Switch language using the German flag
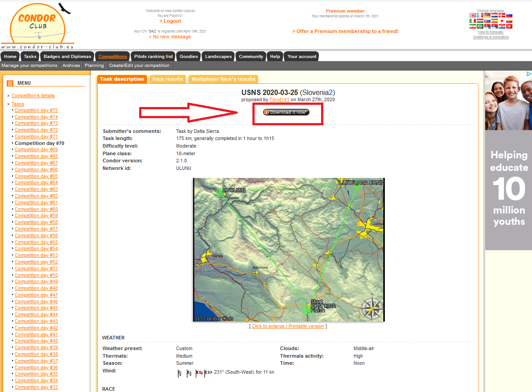The width and height of the screenshot is (532, 392). [487, 15]
